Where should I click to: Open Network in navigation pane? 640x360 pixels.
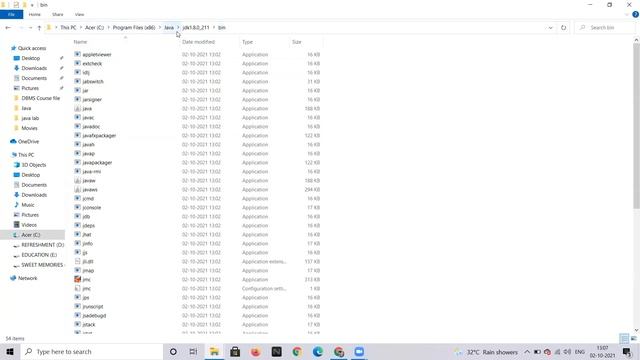(x=27, y=278)
